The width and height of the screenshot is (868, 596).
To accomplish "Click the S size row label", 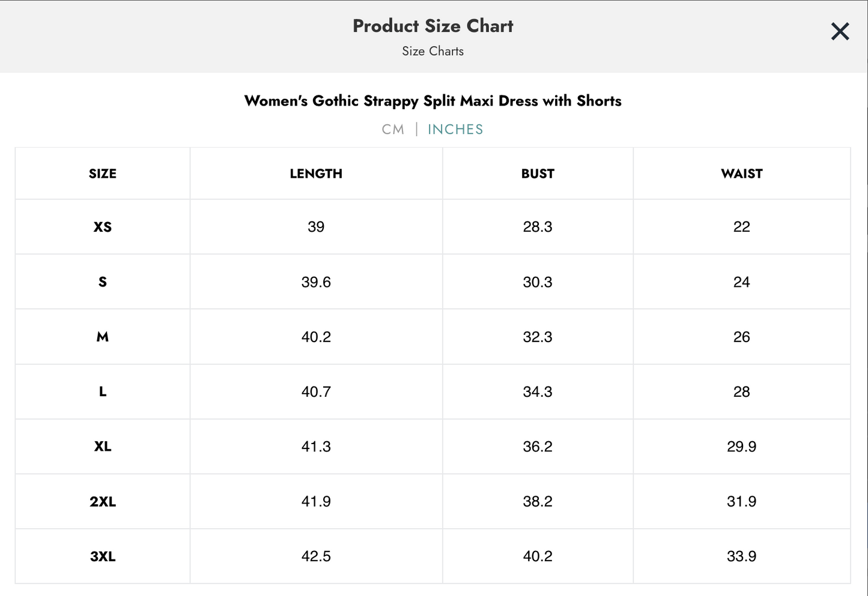I will click(102, 281).
